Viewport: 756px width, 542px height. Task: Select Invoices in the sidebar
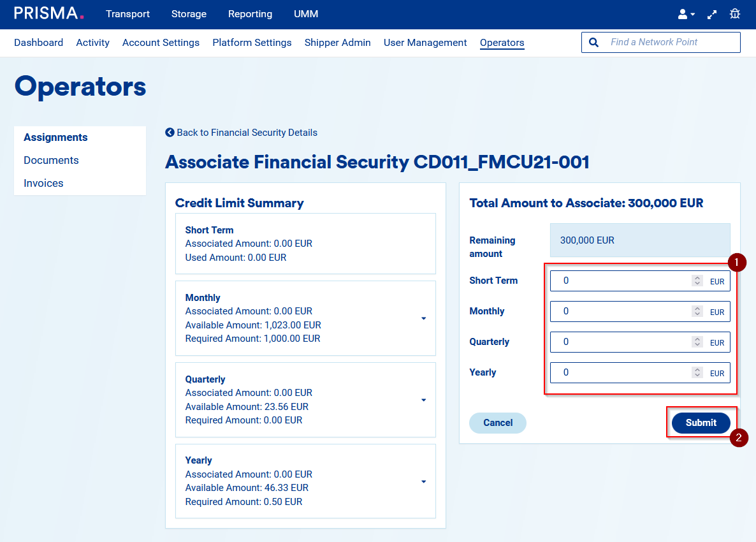tap(43, 183)
